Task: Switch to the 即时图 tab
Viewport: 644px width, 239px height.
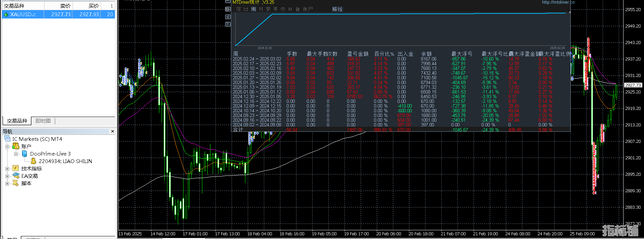Action: coord(43,121)
